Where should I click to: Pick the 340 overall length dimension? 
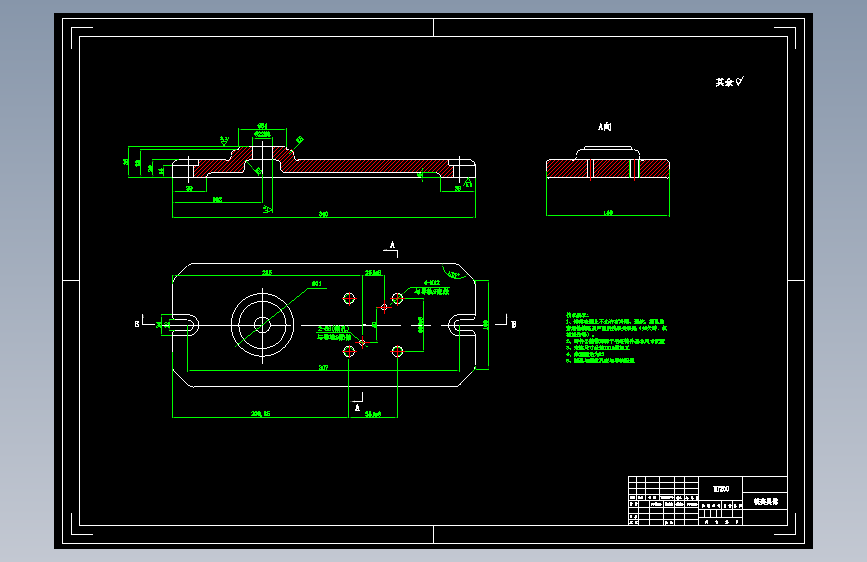323,214
